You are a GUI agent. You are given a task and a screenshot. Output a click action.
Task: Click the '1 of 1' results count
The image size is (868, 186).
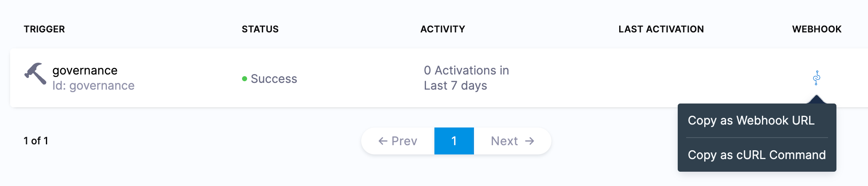pyautogui.click(x=36, y=141)
